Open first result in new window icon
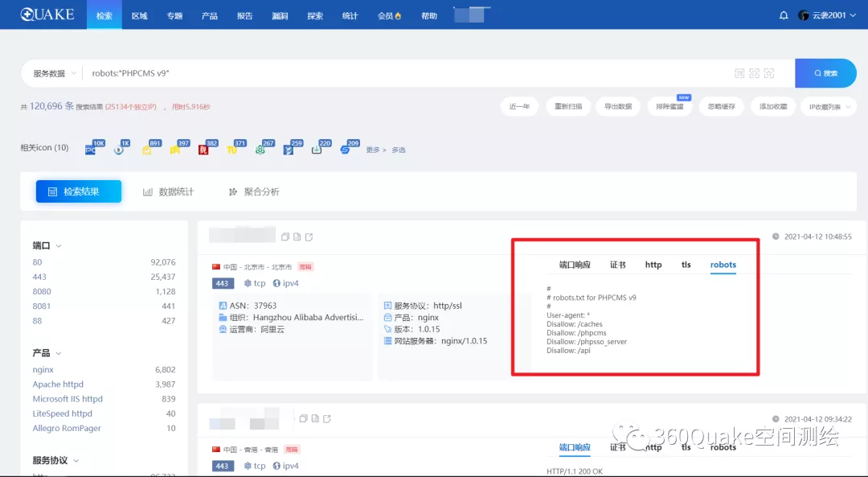Viewport: 868px width, 477px height. (309, 236)
